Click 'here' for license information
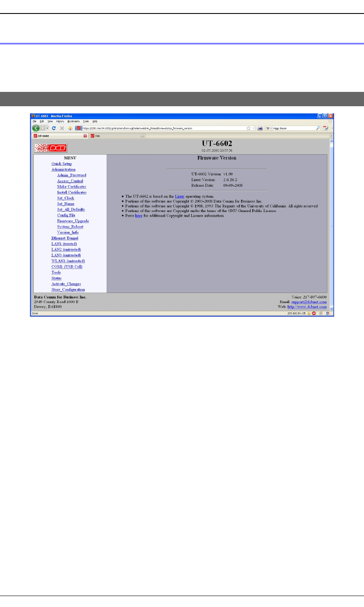This screenshot has width=364, height=607. tap(139, 215)
